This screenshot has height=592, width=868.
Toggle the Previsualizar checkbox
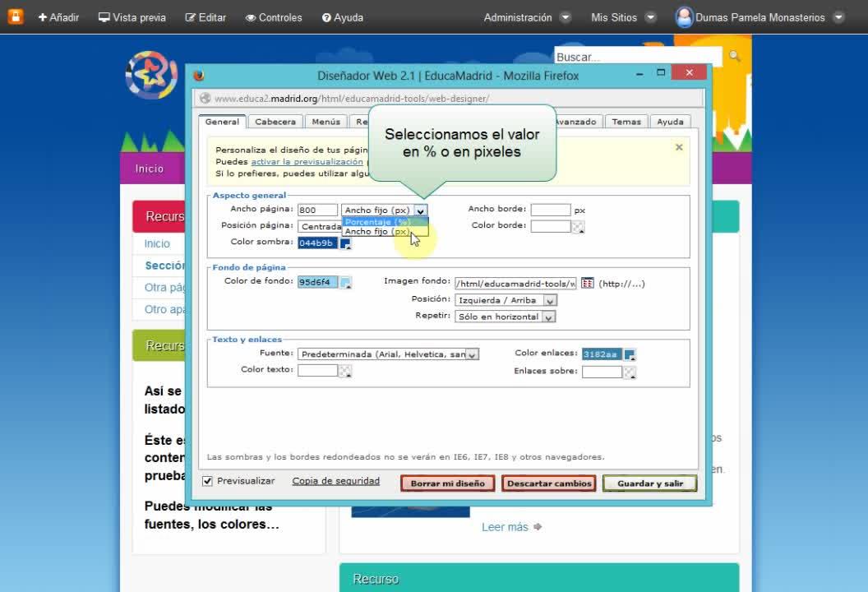[x=207, y=481]
